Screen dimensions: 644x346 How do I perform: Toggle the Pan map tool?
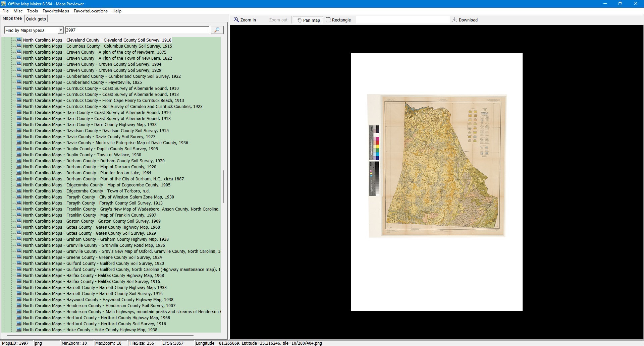click(x=308, y=20)
